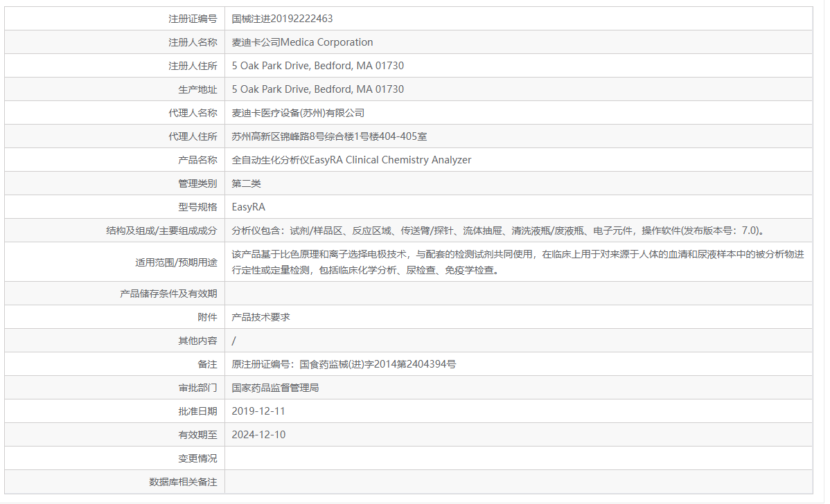Image resolution: width=830 pixels, height=504 pixels.
Task: Select approval date 2019-12-11
Action: coord(258,411)
